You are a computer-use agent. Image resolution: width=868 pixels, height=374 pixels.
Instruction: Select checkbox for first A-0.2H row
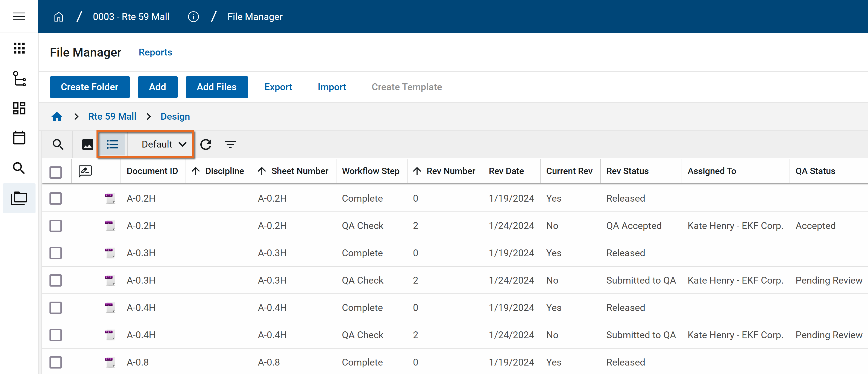click(x=55, y=198)
